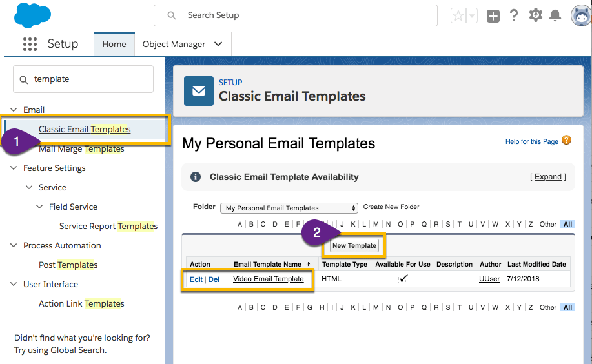Screen dimensions: 592x364
Task: Select Other in bottom alphabet bar
Action: (548, 307)
